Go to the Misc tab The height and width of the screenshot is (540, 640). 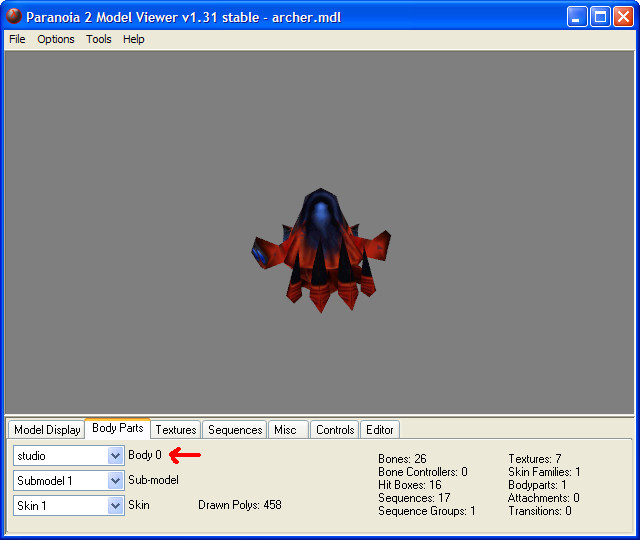(285, 430)
